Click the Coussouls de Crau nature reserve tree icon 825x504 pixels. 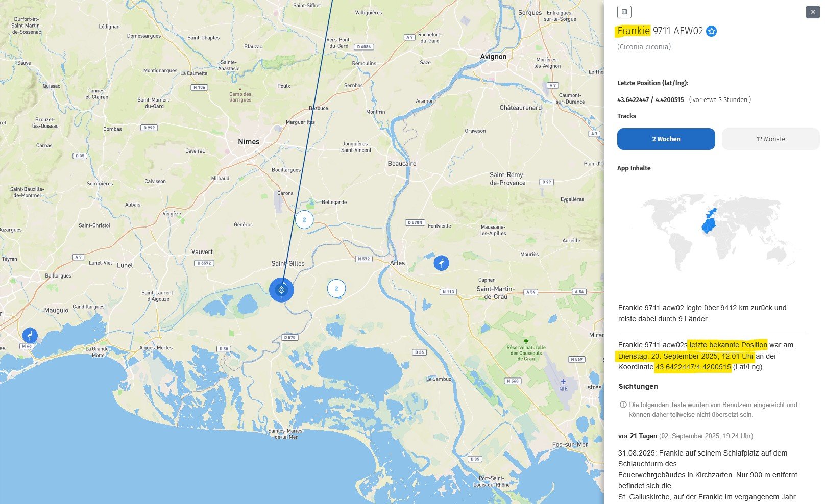pyautogui.click(x=526, y=341)
